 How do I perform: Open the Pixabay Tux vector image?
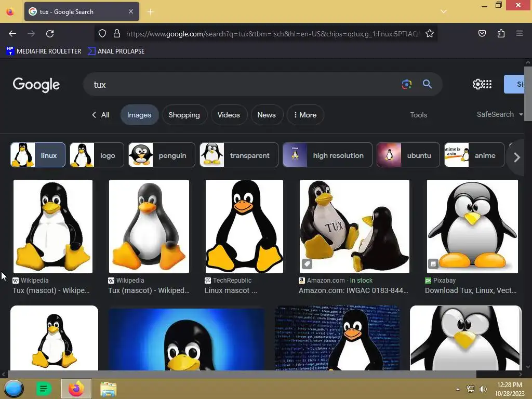(x=472, y=227)
